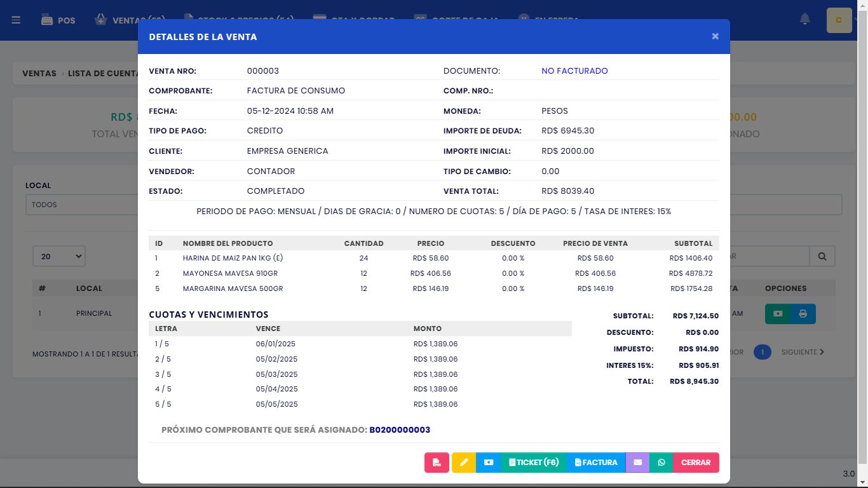The width and height of the screenshot is (868, 488).
Task: Click the Ventas breadcrumb link
Action: coord(39,73)
